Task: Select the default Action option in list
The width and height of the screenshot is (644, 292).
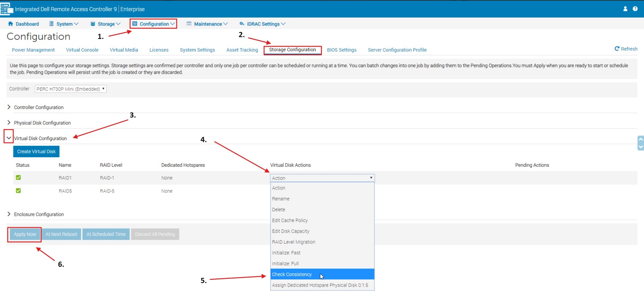Action: [322, 188]
